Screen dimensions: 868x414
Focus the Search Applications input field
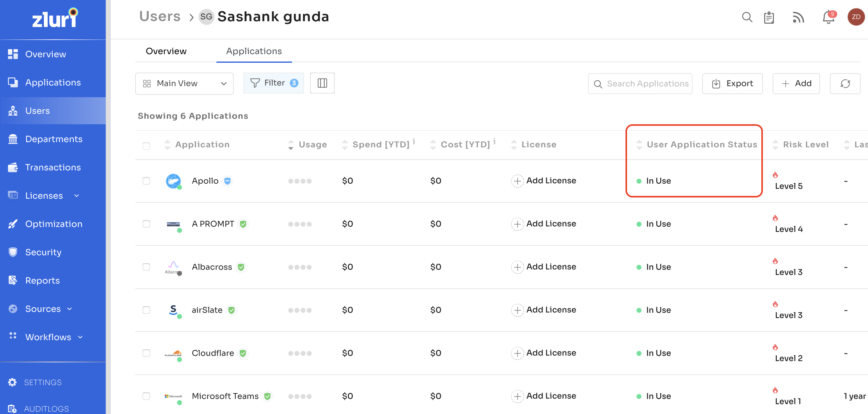point(640,84)
